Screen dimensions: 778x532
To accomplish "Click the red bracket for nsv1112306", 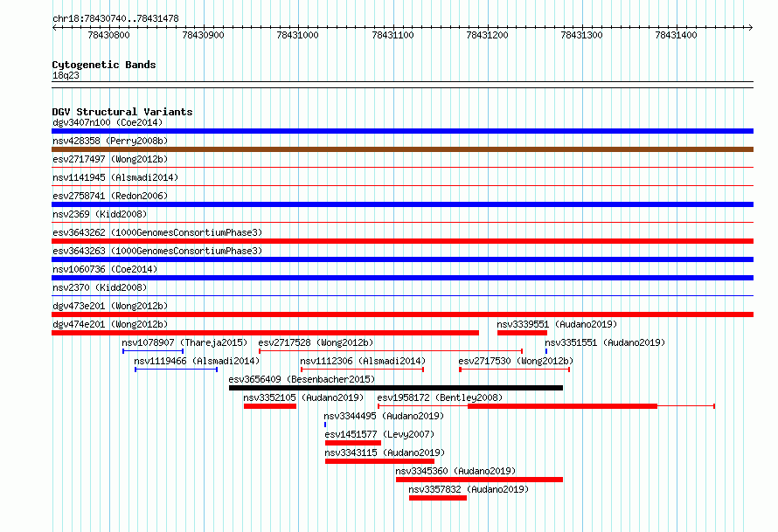I will (x=362, y=370).
